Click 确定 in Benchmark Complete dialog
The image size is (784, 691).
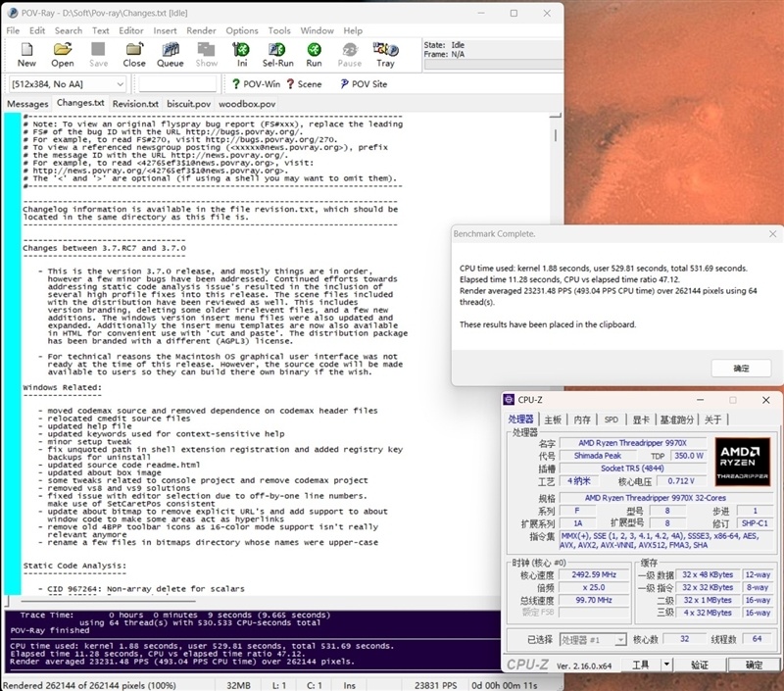click(741, 369)
